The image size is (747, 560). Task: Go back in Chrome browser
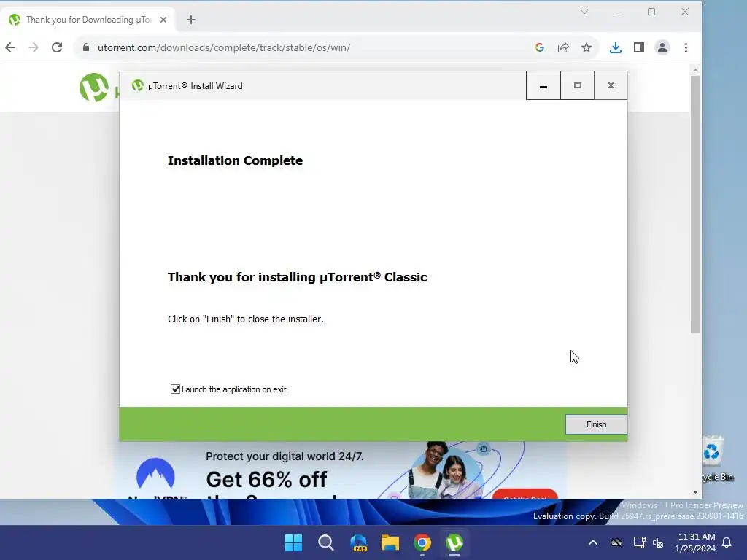click(x=10, y=47)
